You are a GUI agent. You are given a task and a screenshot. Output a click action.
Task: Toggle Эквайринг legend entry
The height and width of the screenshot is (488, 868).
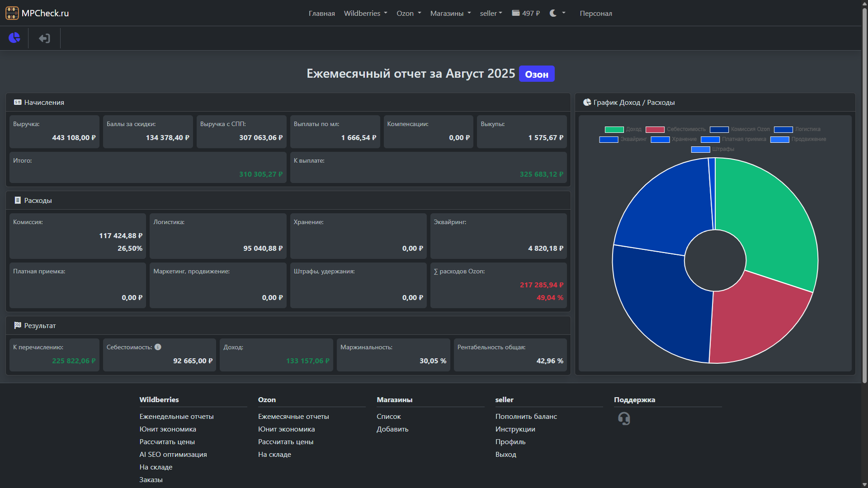point(623,139)
